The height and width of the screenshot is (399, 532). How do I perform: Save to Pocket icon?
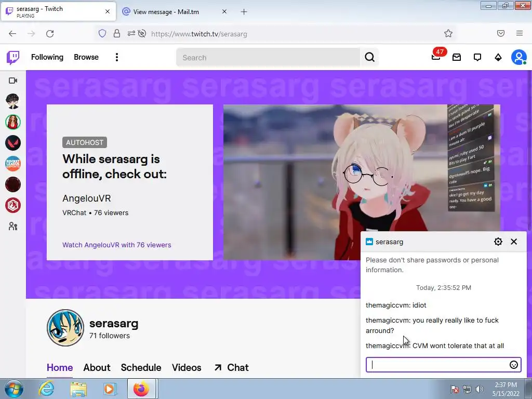[501, 33]
